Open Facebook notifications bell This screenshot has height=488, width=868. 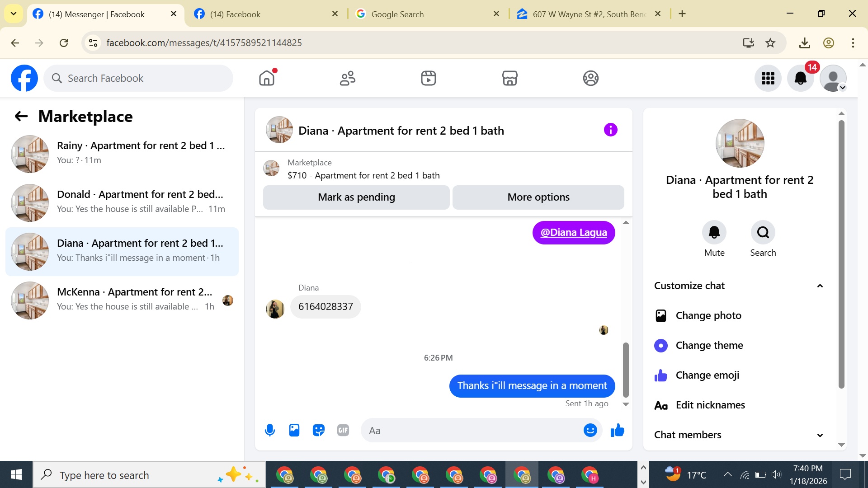pyautogui.click(x=800, y=78)
